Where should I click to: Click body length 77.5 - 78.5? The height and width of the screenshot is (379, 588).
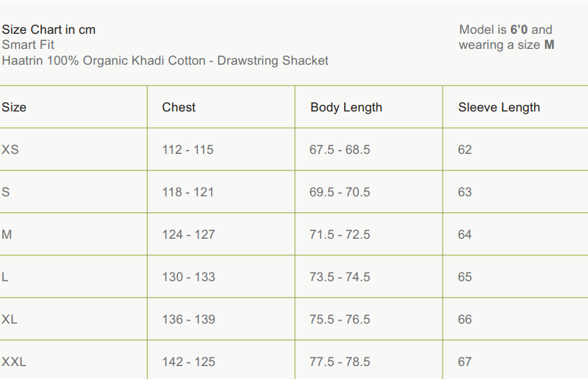pyautogui.click(x=340, y=362)
